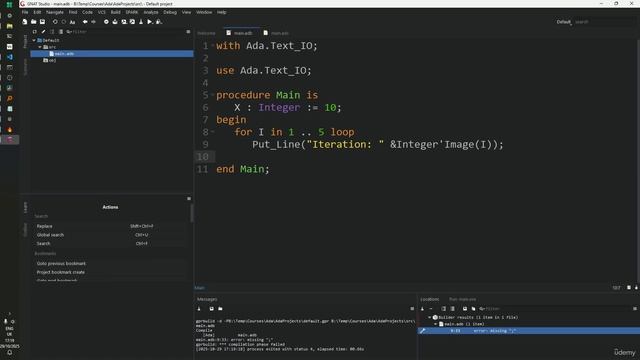Select the vertical Project side tab

click(x=25, y=41)
